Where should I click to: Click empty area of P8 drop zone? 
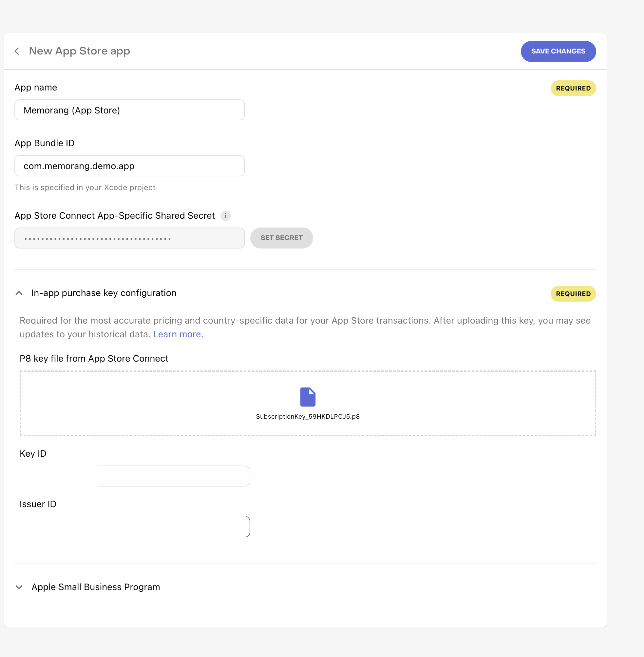pos(135,403)
